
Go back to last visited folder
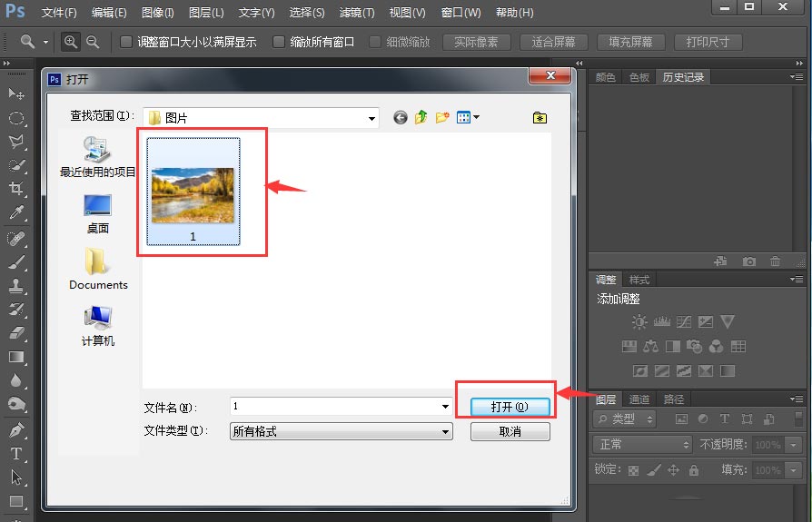[401, 117]
